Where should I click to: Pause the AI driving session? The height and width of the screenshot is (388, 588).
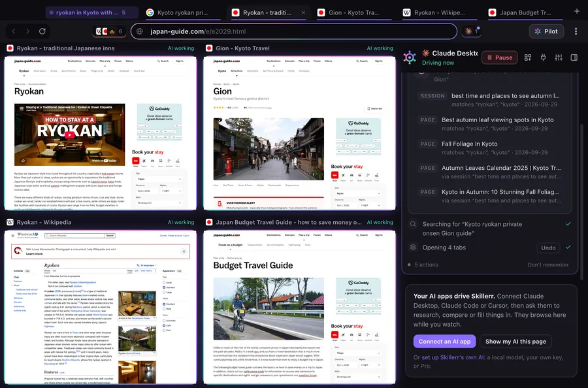[500, 57]
